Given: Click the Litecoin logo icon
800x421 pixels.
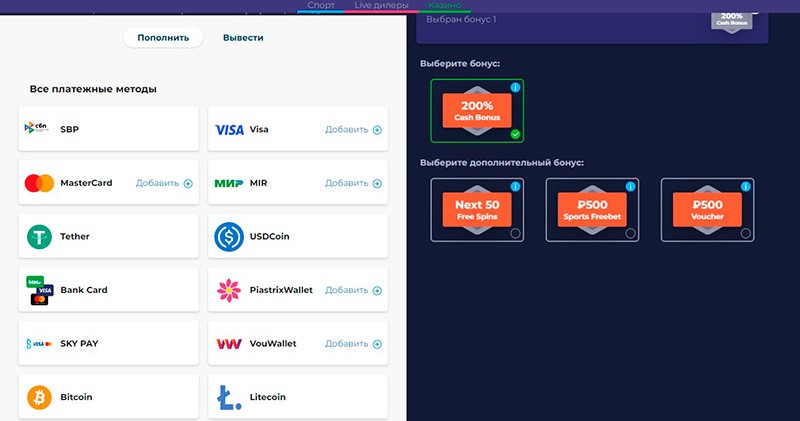Looking at the screenshot, I should point(229,397).
